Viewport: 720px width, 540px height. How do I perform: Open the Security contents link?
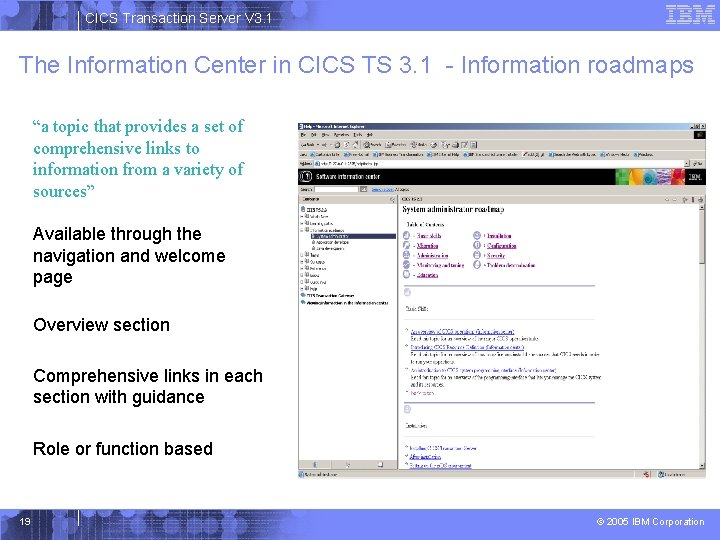496,255
